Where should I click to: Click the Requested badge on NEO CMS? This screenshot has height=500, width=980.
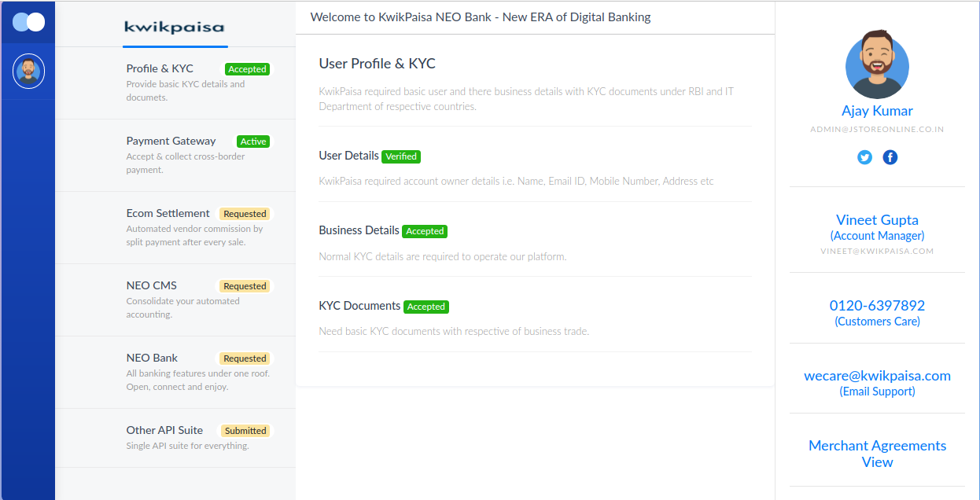pos(245,286)
